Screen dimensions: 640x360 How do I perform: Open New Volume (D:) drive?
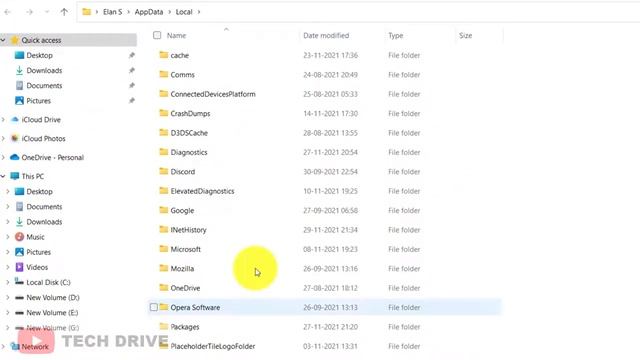53,297
